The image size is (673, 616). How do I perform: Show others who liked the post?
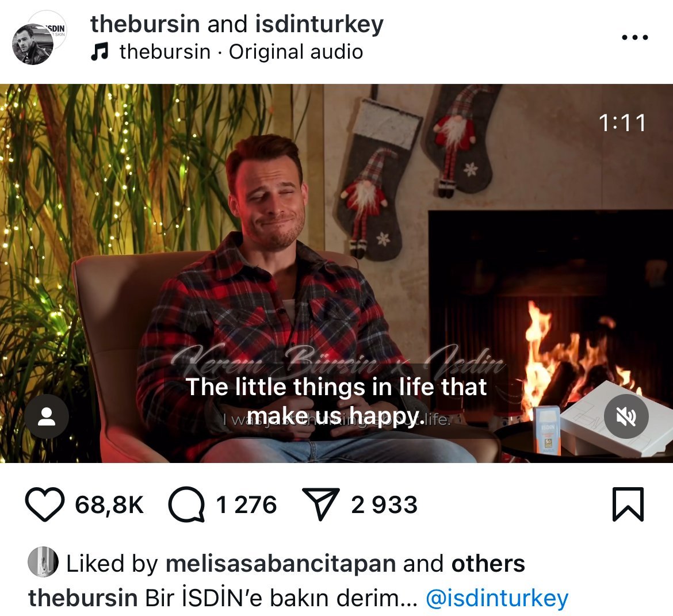pos(488,564)
